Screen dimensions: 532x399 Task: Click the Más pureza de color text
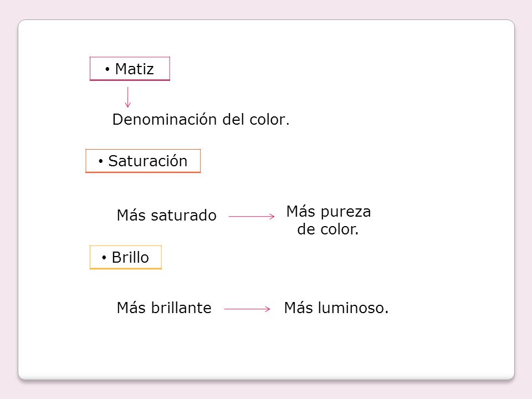(329, 220)
